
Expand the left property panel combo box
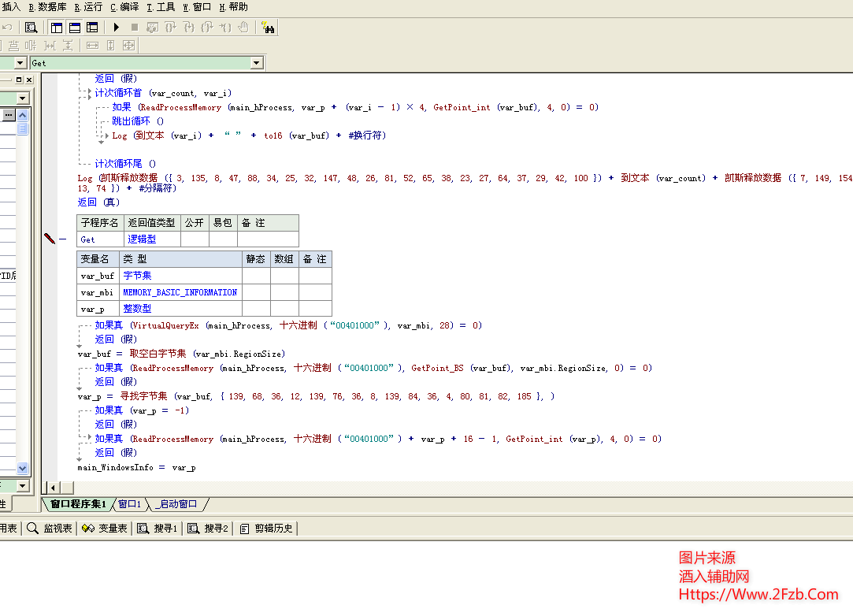click(23, 98)
